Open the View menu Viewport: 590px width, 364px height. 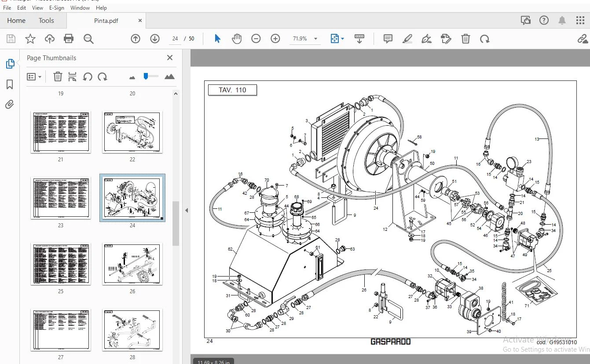coord(37,7)
